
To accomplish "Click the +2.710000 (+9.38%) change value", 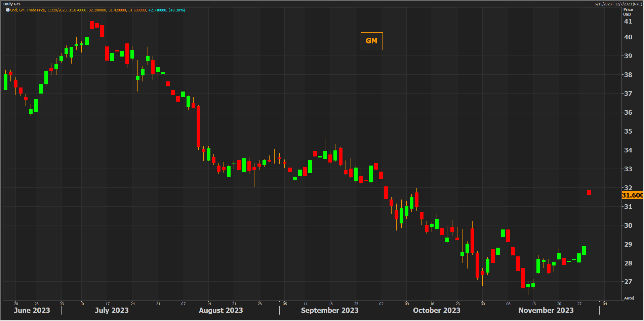I will click(x=166, y=10).
